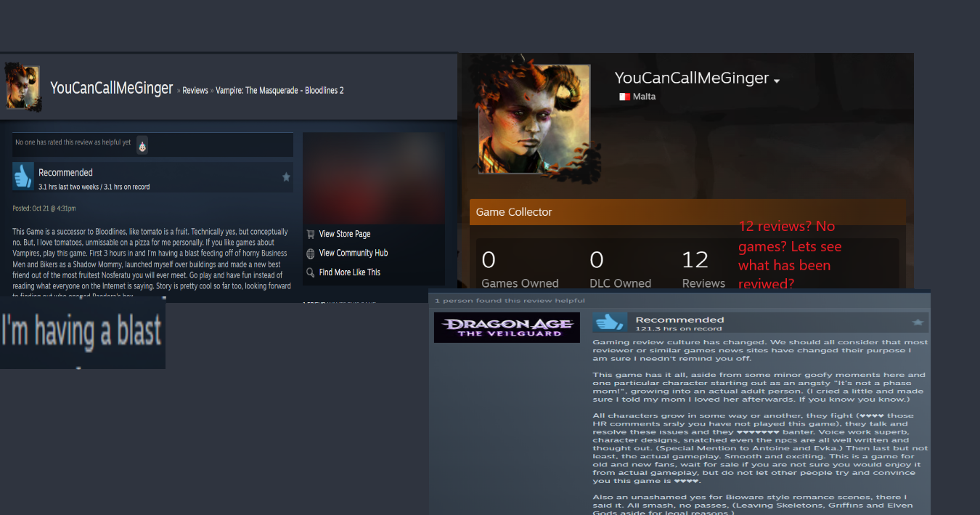Open the Game Collector showcase header
This screenshot has height=515, width=980.
pyautogui.click(x=687, y=212)
